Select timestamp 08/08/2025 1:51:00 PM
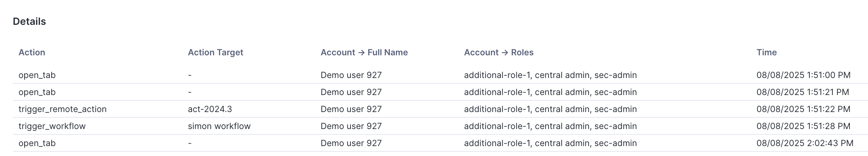Viewport: 868px width, 156px height. pos(803,75)
